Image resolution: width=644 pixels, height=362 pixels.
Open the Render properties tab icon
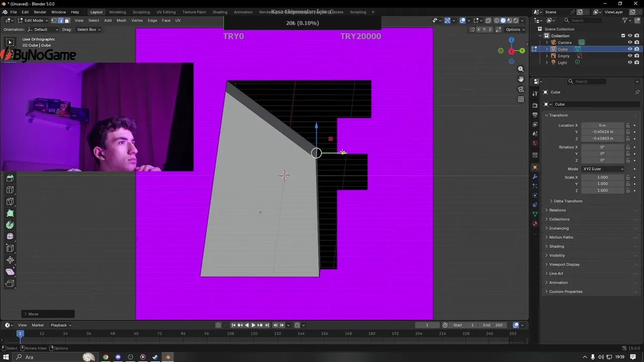tap(535, 105)
